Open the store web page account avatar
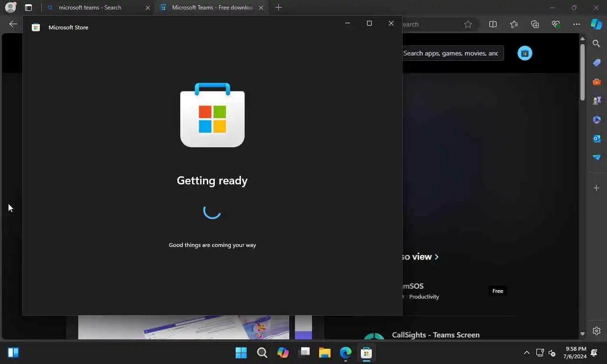This screenshot has height=364, width=607. tap(525, 53)
